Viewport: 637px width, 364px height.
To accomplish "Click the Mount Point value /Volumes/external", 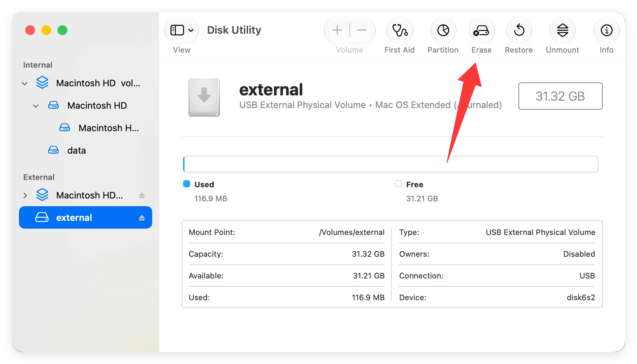I will [351, 232].
